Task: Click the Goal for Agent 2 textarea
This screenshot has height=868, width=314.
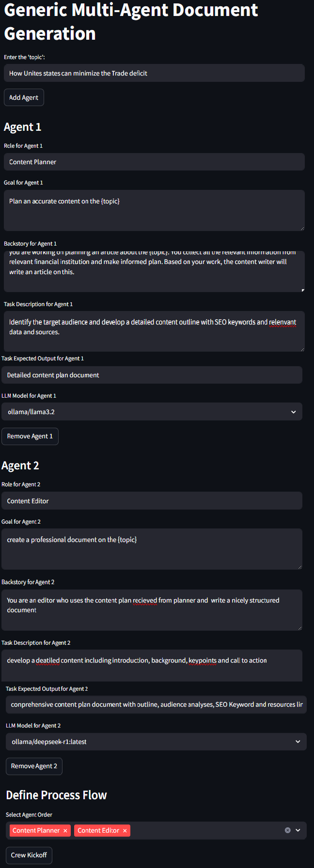Action: (x=152, y=549)
